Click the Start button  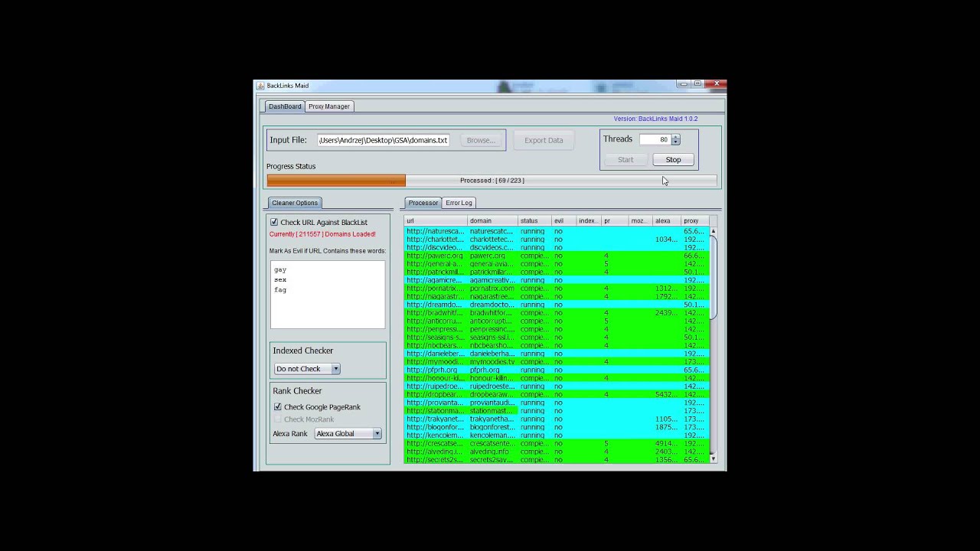(626, 160)
